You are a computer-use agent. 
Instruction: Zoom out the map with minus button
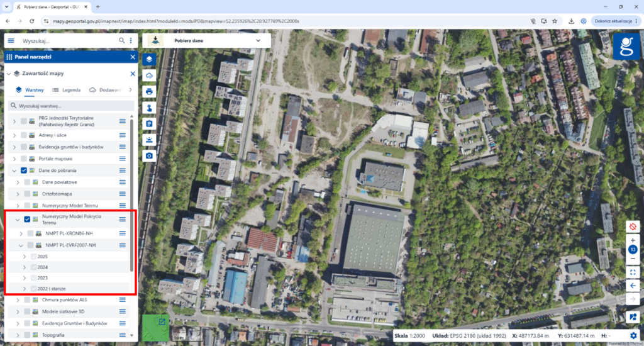(x=633, y=259)
